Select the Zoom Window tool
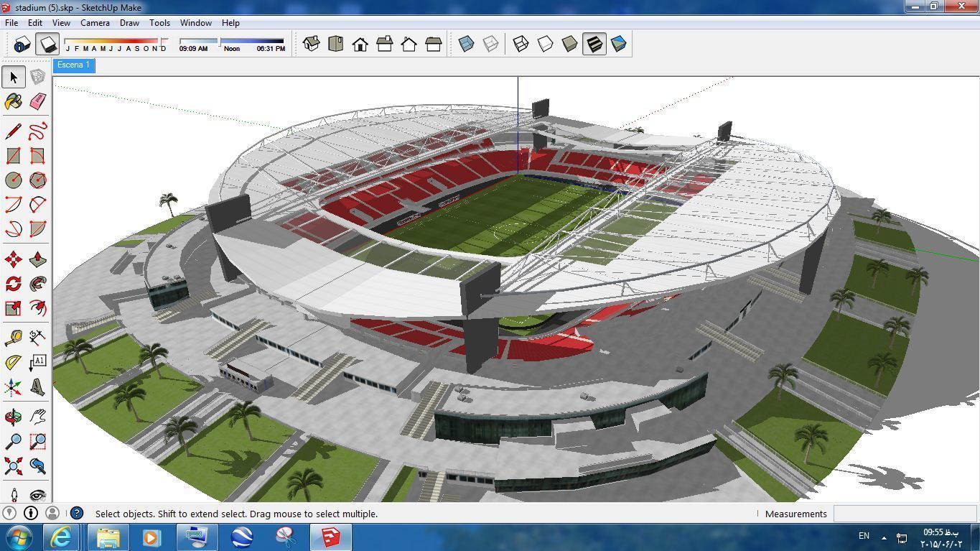 (38, 441)
